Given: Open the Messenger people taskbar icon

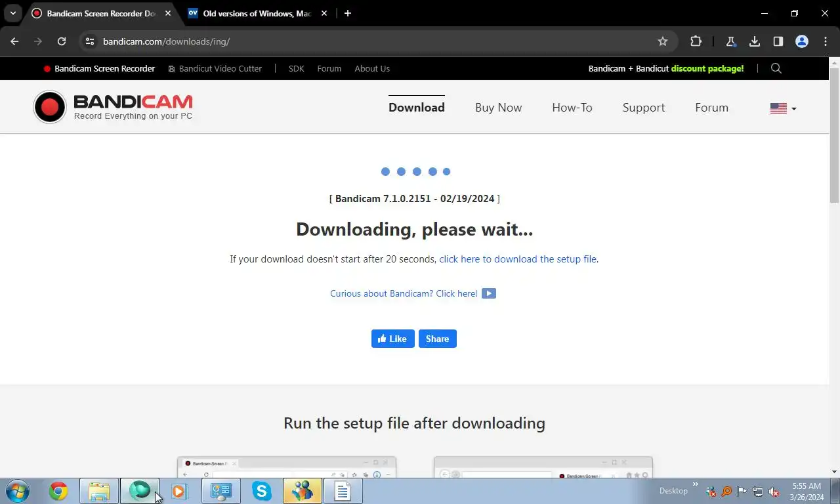Looking at the screenshot, I should (303, 491).
